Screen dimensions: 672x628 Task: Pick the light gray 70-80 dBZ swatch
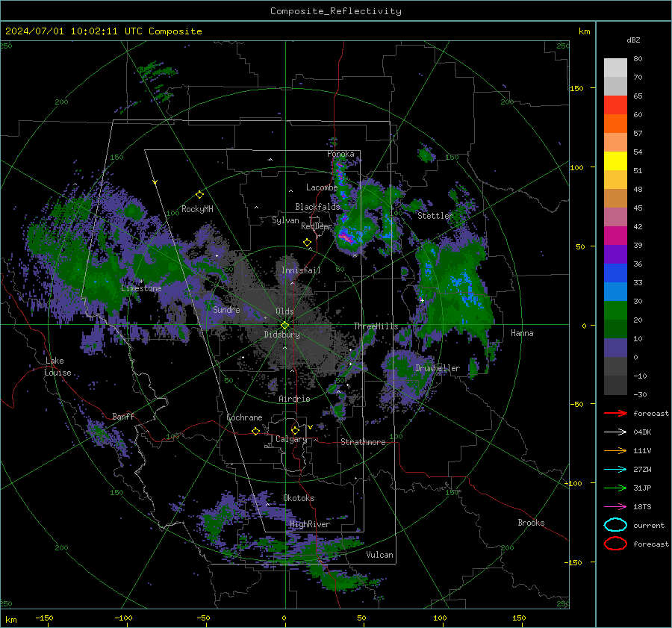click(x=615, y=68)
